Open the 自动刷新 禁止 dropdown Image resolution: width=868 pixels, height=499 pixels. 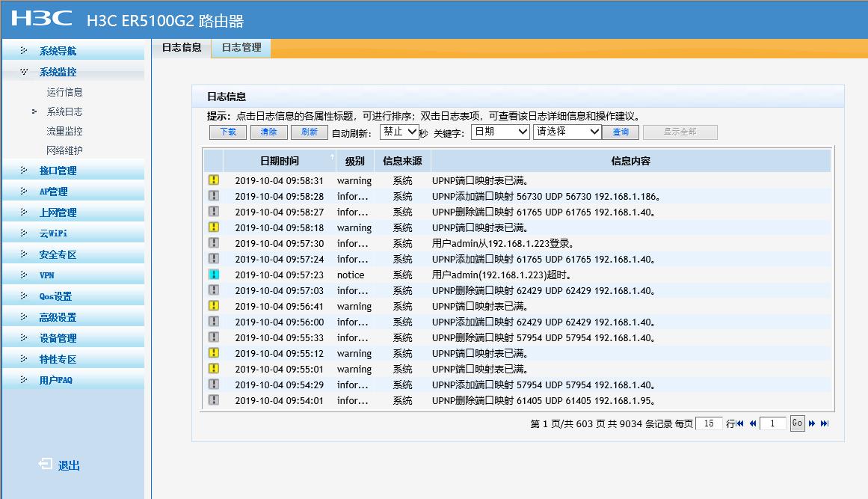[x=399, y=132]
